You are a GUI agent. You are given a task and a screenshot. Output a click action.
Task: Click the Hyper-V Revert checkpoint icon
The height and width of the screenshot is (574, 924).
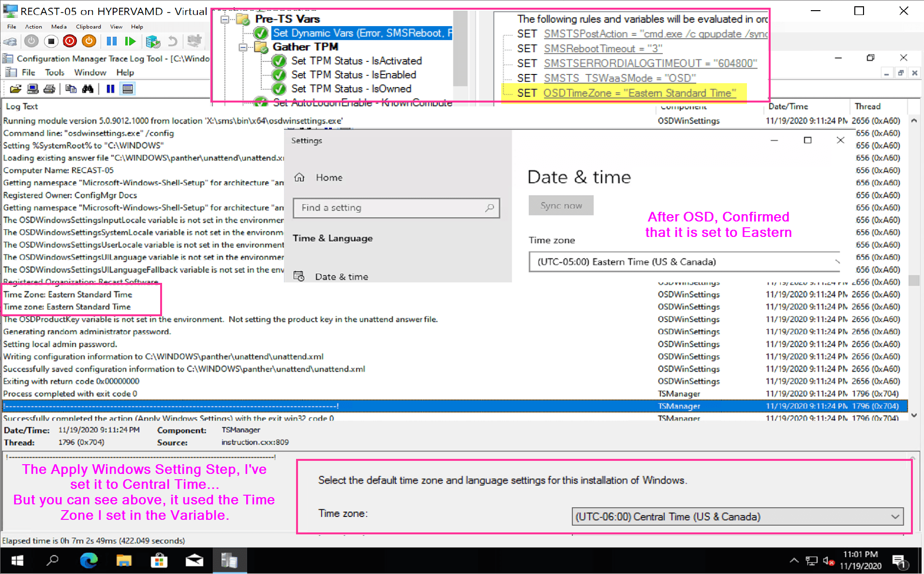pyautogui.click(x=173, y=41)
